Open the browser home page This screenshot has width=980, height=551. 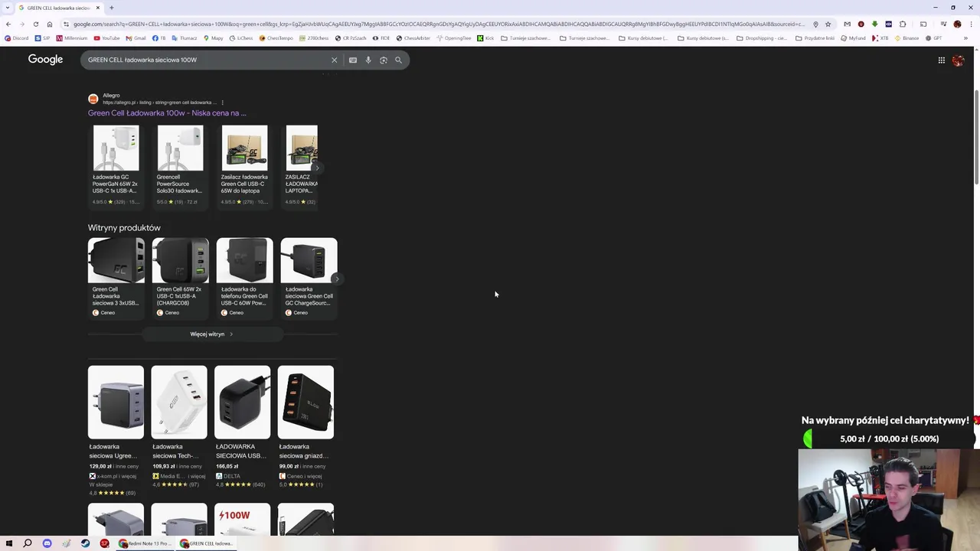(x=50, y=24)
